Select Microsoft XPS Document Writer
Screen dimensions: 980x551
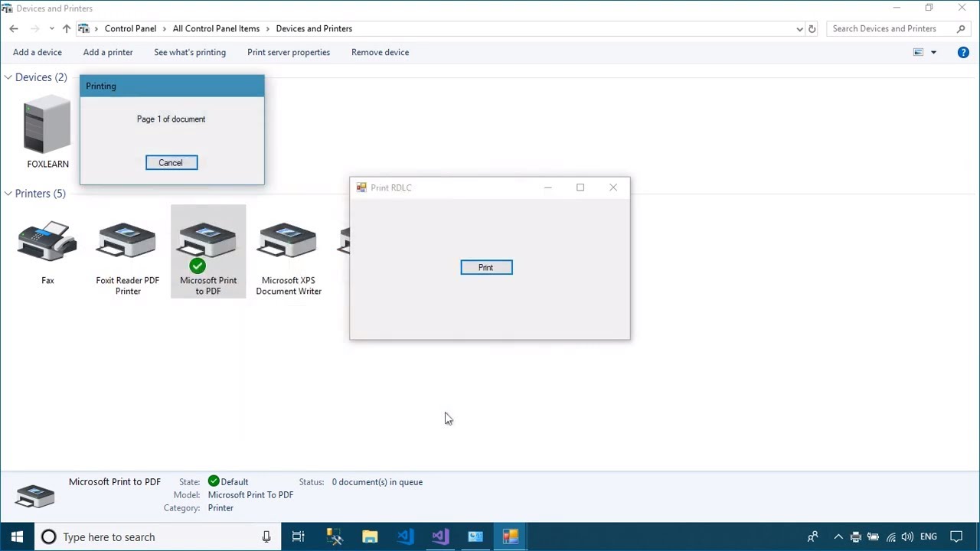[289, 259]
